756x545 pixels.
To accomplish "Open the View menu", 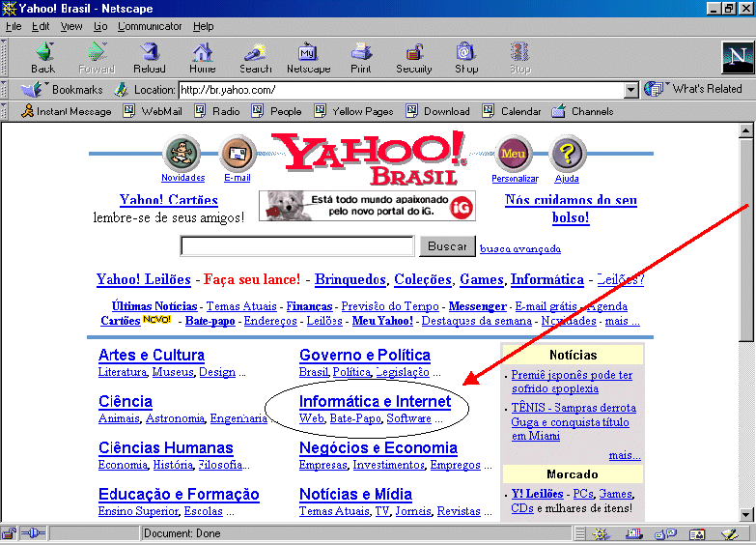I will point(71,26).
